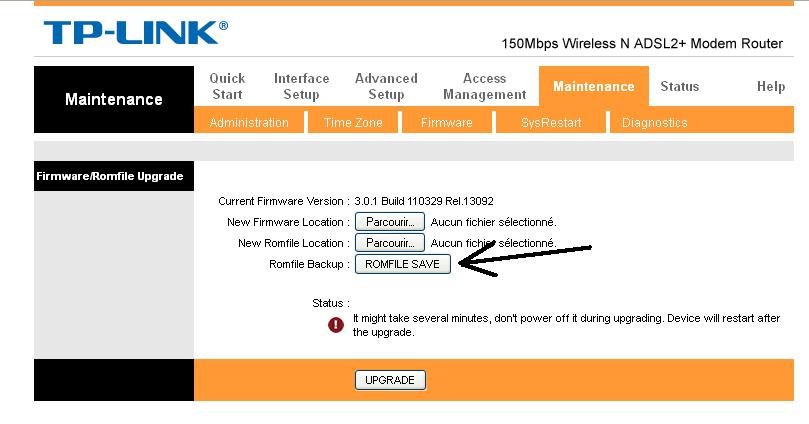Viewport: 809px width, 424px height.
Task: Browse for new romfile location
Action: (x=390, y=243)
